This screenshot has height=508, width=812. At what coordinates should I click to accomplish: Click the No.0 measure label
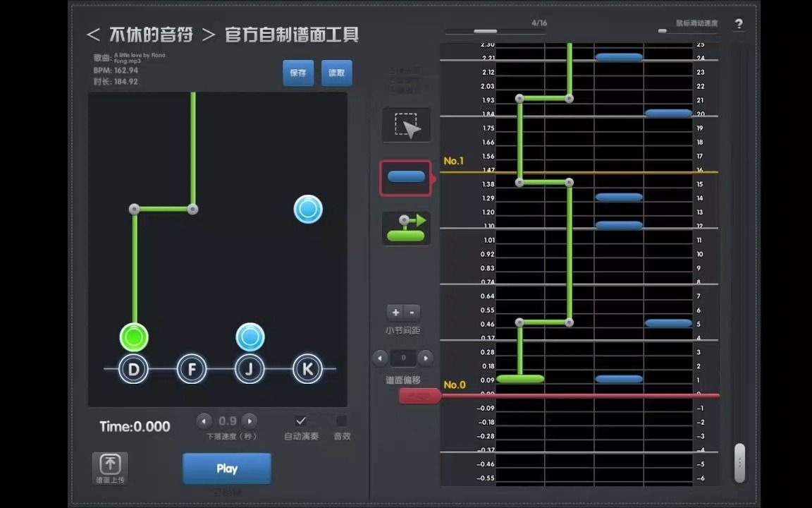455,385
